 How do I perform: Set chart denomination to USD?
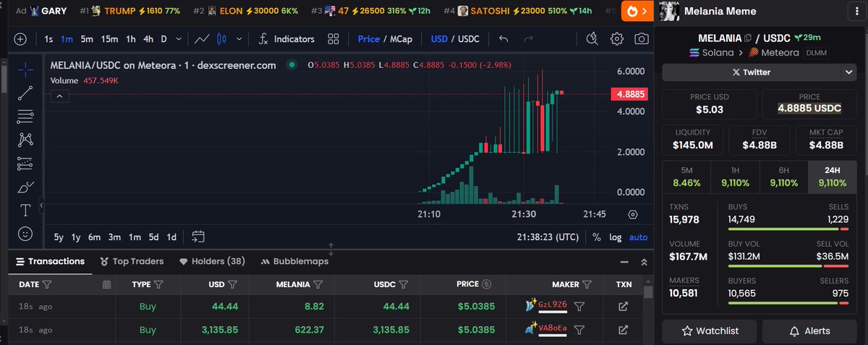439,39
